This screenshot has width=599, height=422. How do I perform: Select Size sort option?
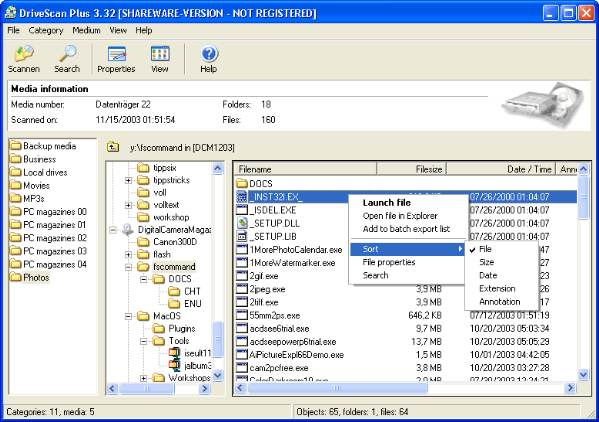(486, 262)
